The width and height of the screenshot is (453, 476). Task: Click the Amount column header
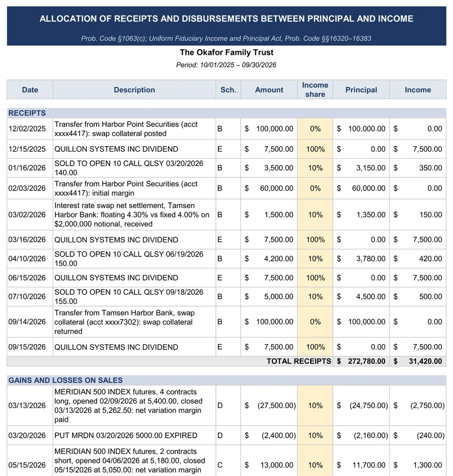(269, 90)
